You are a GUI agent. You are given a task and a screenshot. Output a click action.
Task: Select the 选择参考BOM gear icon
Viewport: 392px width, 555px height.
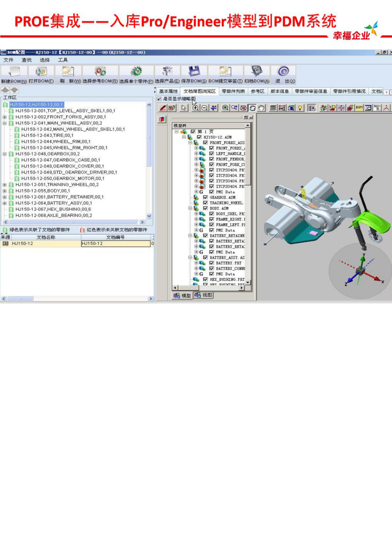click(100, 72)
